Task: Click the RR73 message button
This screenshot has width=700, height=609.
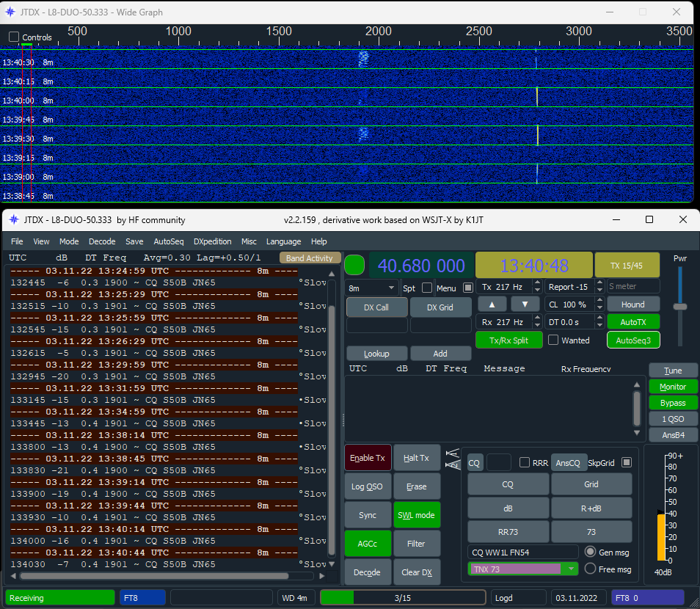Action: pos(508,532)
